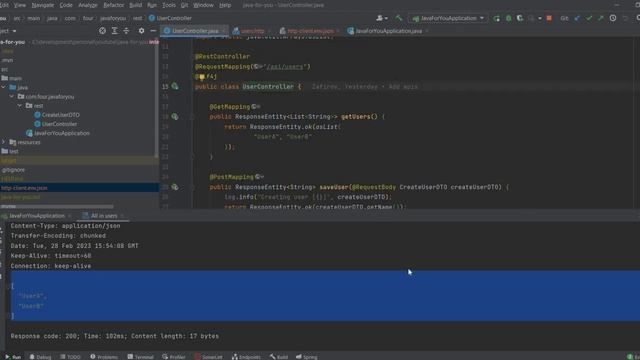Open the Profiler tool window
The height and width of the screenshot is (360, 640).
pyautogui.click(x=174, y=357)
